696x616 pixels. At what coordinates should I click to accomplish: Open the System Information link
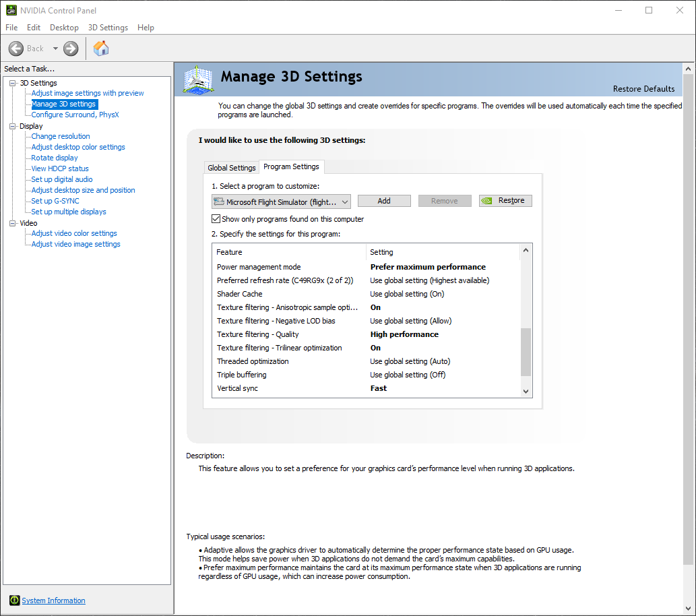(53, 600)
